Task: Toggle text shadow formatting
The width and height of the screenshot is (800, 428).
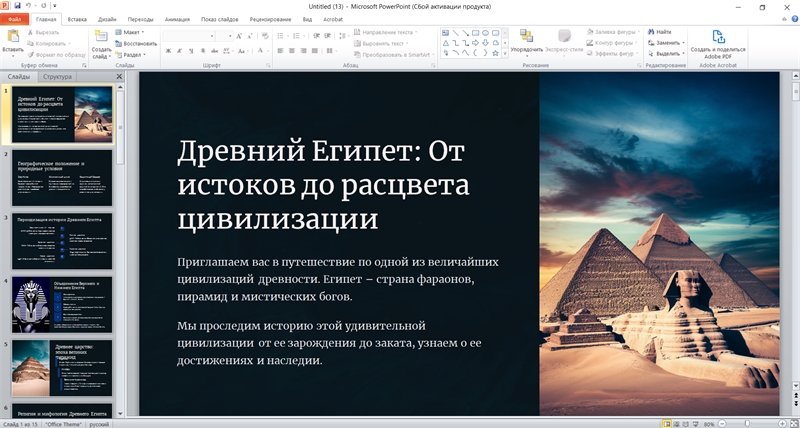Action: 203,51
